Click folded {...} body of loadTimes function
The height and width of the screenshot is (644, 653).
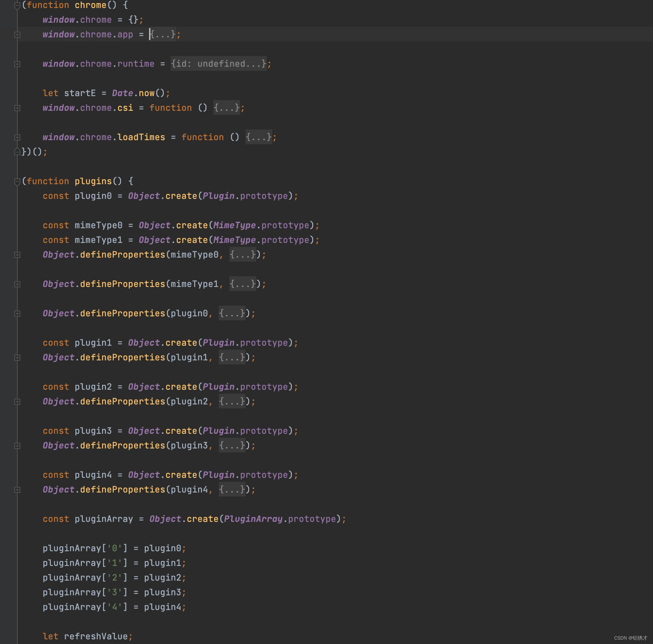[259, 137]
